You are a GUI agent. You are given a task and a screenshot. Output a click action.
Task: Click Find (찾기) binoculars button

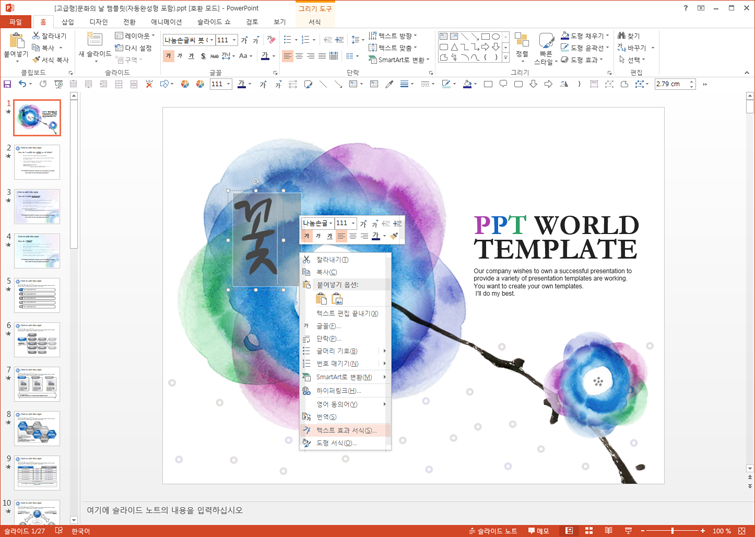click(628, 36)
